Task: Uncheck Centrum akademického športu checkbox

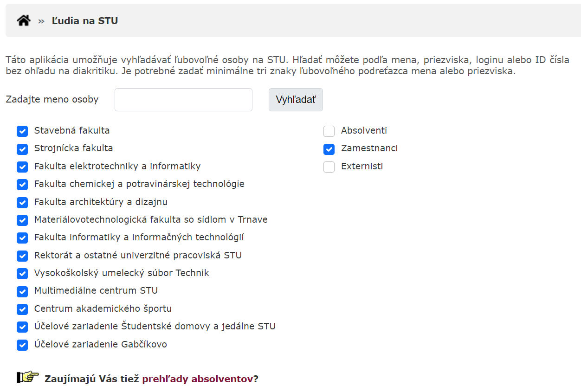Action: point(22,309)
